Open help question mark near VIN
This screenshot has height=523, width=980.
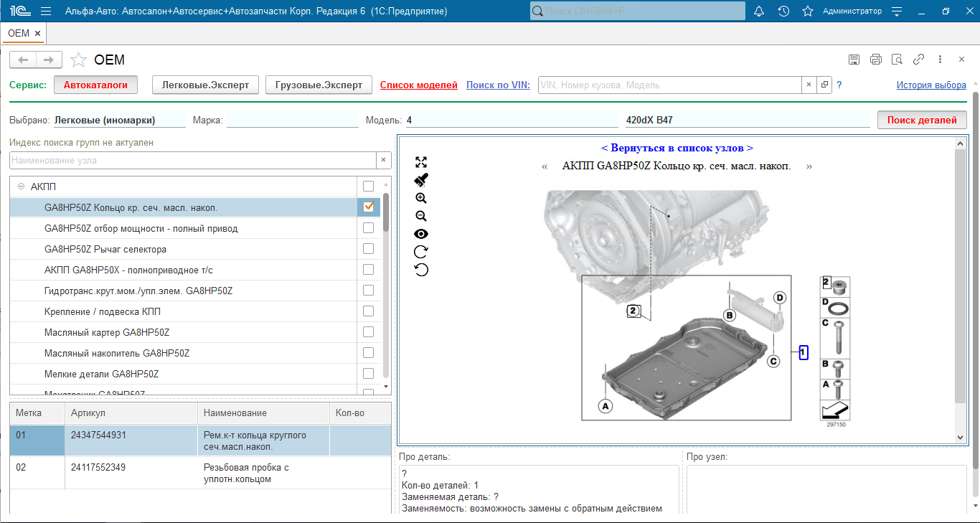tap(839, 85)
